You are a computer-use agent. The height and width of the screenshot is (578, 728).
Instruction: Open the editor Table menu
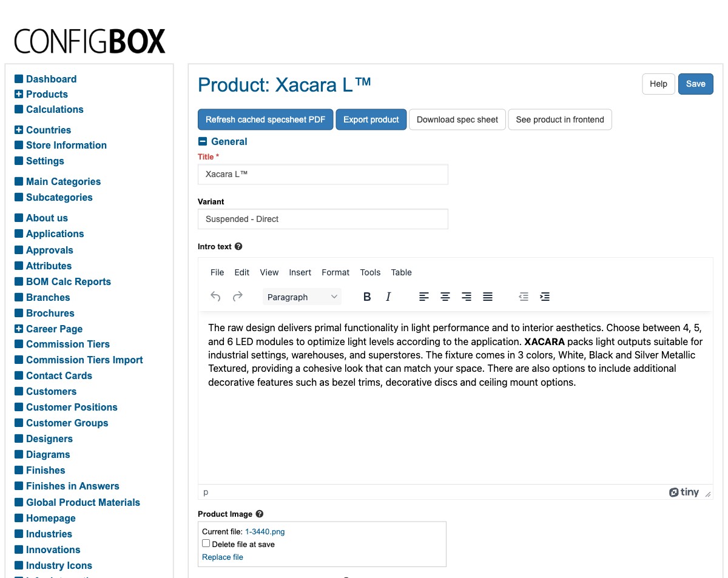tap(401, 272)
